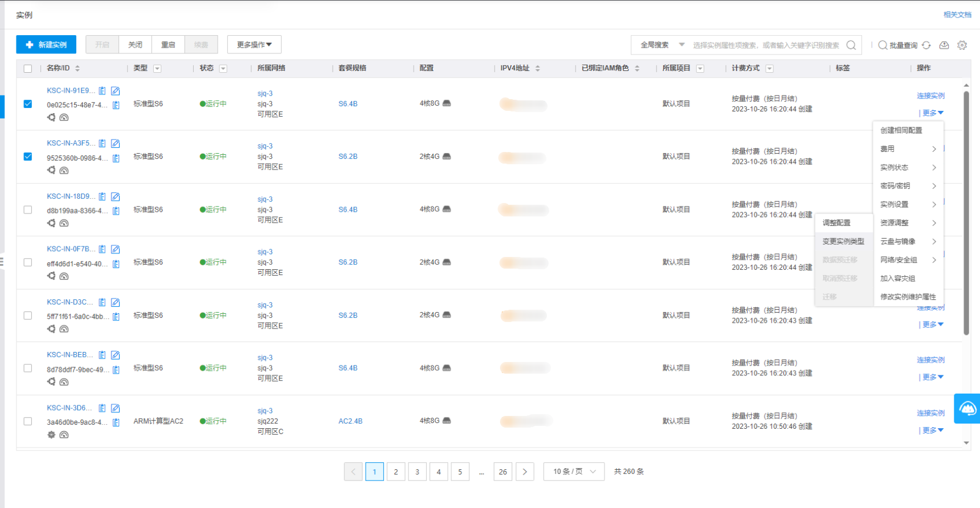Toggle the select-all checkbox in table header
This screenshot has height=508, width=980.
[28, 69]
